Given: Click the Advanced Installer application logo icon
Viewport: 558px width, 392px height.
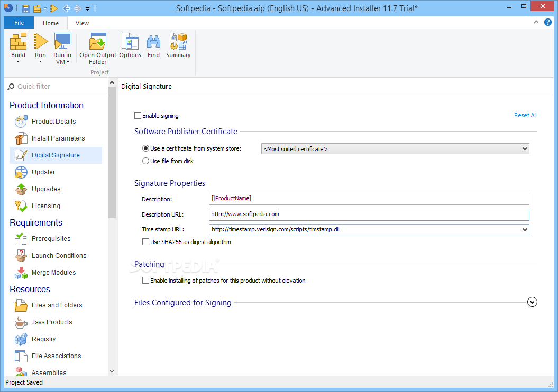Looking at the screenshot, I should click(8, 8).
